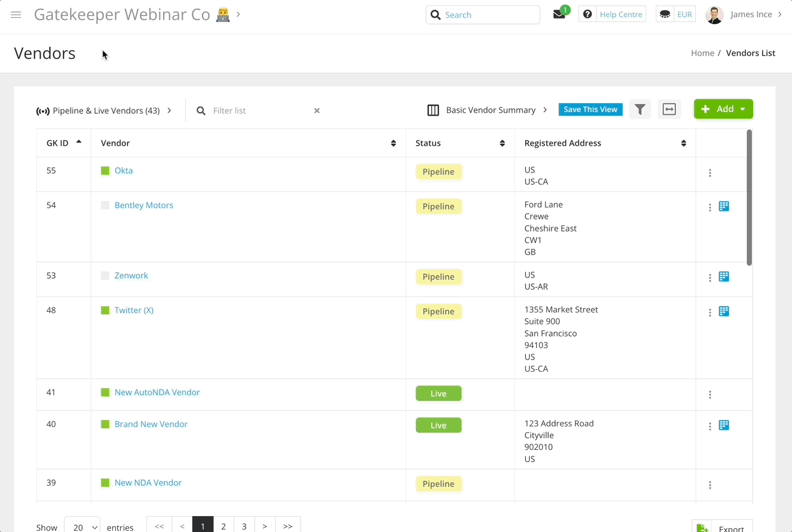Open the Show entries count dropdown
792x532 pixels.
click(82, 526)
